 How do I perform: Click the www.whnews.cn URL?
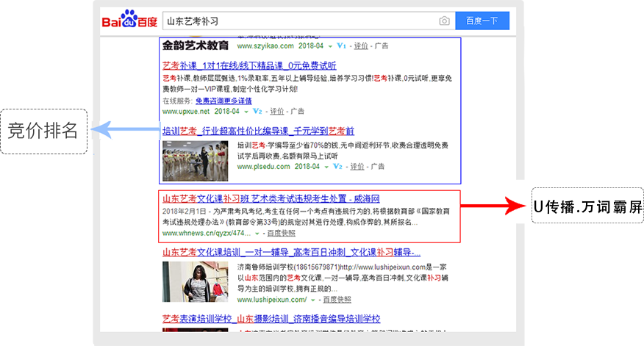click(206, 233)
